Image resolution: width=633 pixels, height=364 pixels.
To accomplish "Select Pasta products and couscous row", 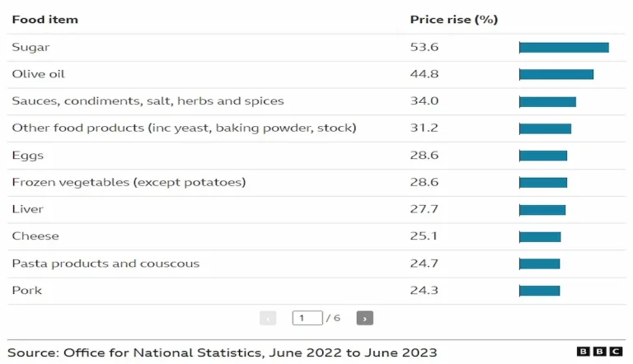I will (316, 264).
